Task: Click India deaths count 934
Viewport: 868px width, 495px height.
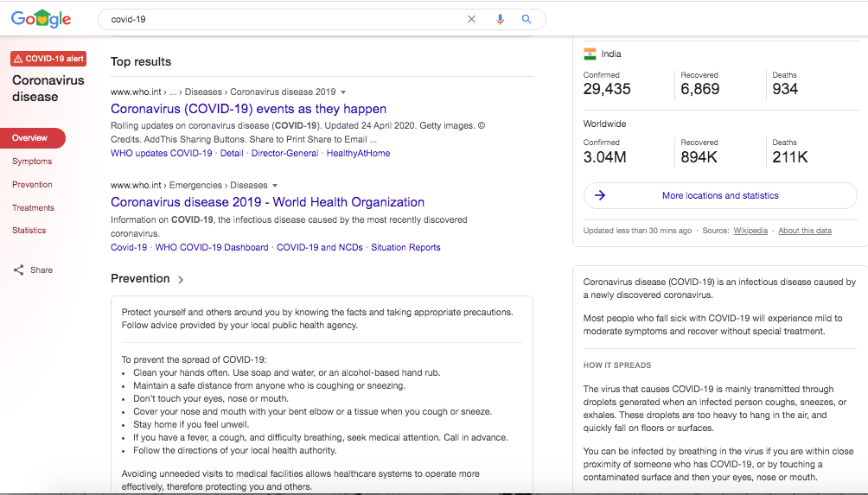Action: pyautogui.click(x=785, y=89)
